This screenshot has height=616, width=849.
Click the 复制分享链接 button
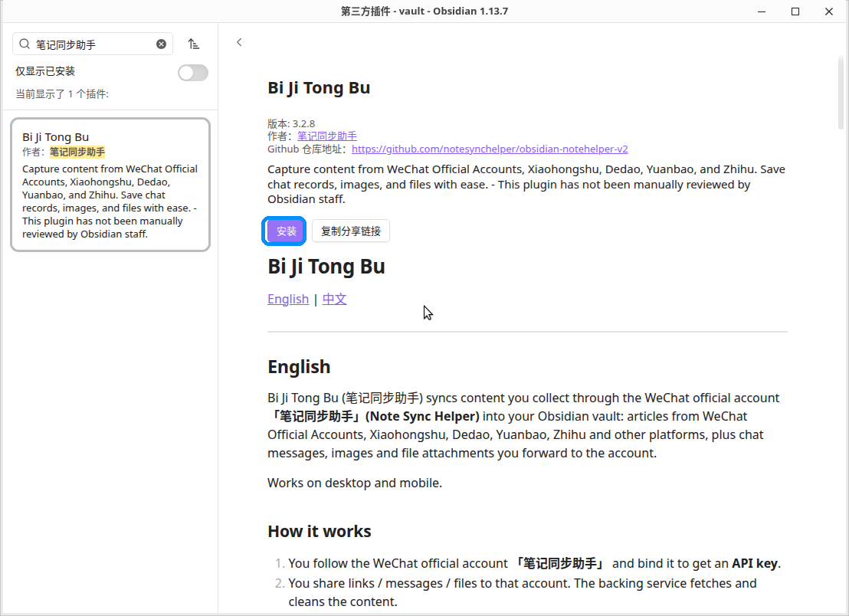click(x=351, y=231)
